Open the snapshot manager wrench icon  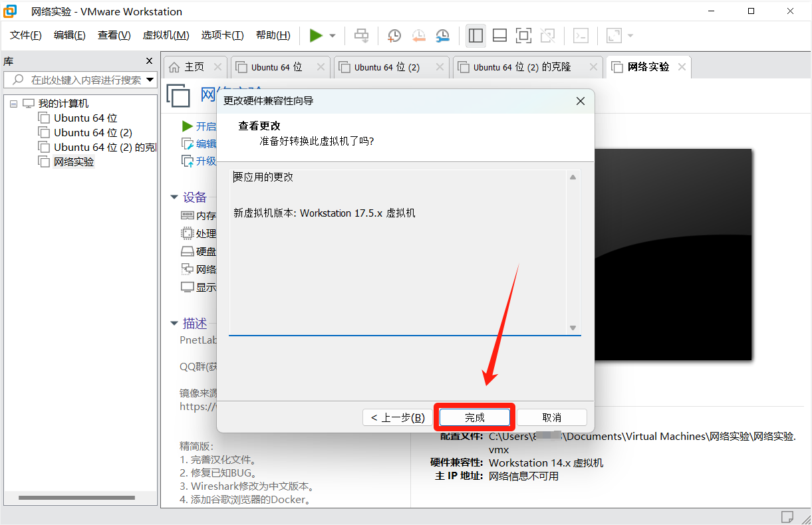coord(442,36)
